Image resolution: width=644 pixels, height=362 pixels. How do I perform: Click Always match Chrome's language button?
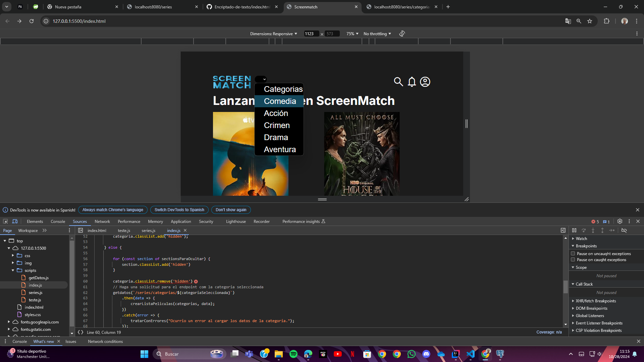[113, 210]
